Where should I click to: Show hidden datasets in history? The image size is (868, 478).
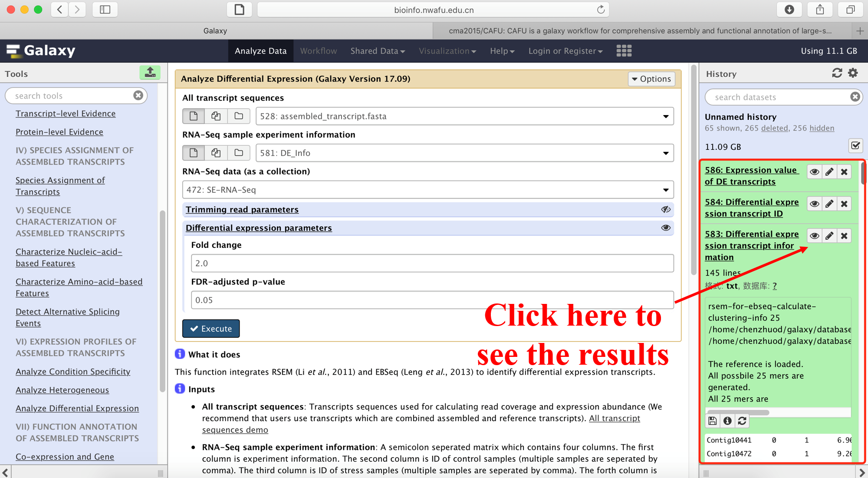(x=822, y=128)
